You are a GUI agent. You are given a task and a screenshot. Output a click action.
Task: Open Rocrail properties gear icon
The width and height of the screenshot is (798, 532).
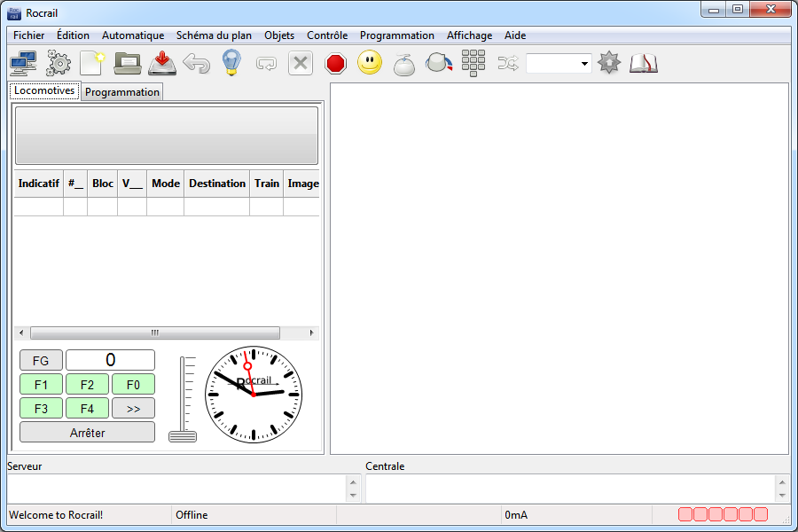coord(59,63)
